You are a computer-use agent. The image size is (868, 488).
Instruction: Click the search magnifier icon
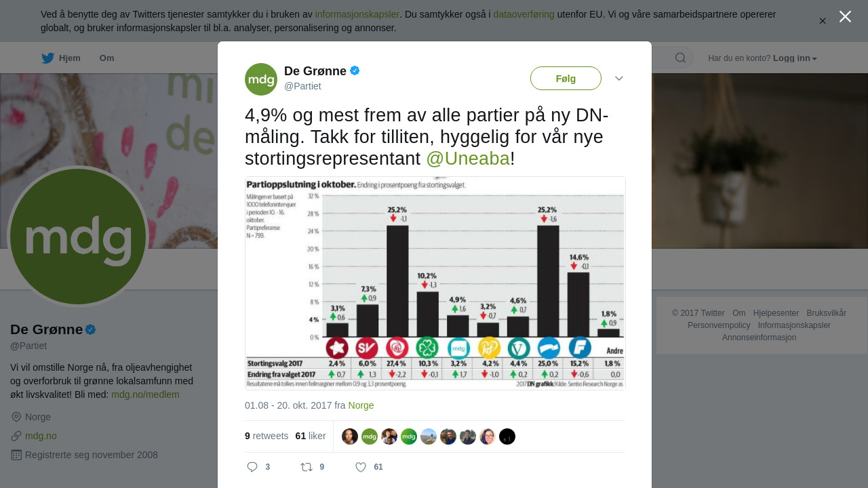coord(680,58)
